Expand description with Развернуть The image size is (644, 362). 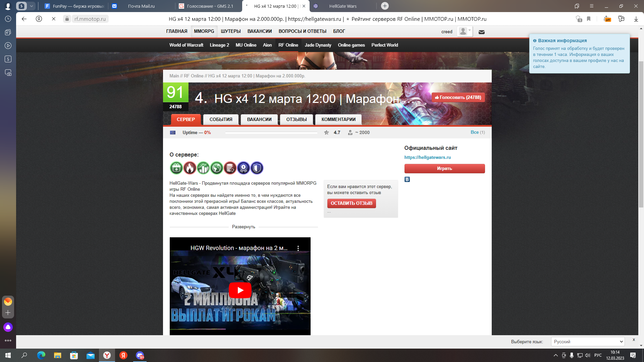(x=244, y=227)
